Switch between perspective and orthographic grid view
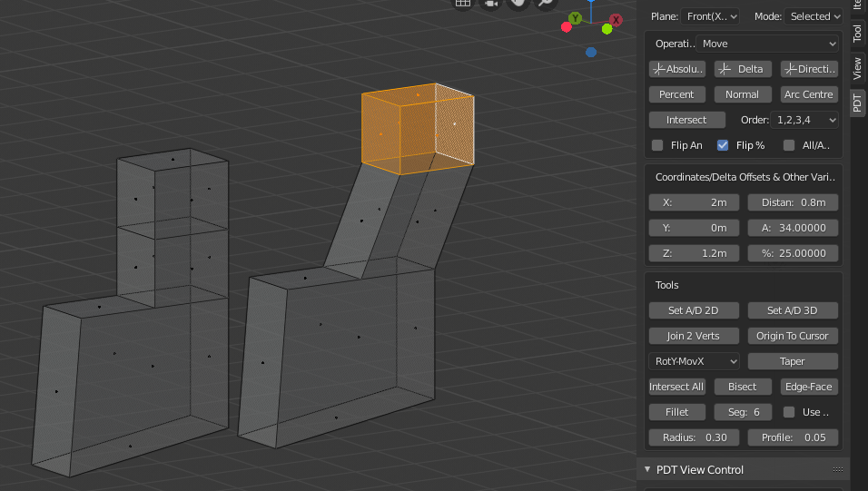Image resolution: width=868 pixels, height=491 pixels. 463,3
